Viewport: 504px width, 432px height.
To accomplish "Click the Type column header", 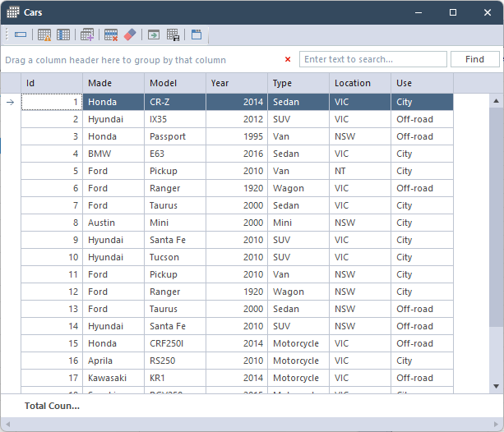I will (298, 83).
